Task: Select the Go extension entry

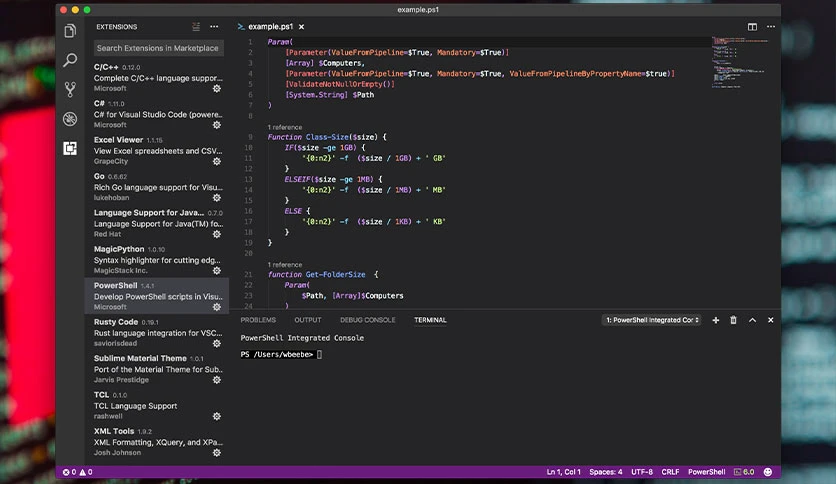Action: (157, 187)
